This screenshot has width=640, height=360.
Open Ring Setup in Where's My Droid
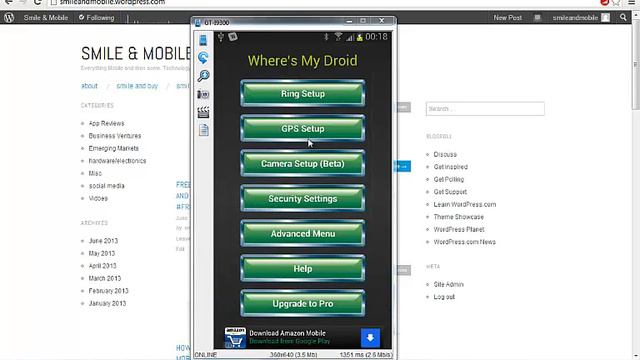(x=302, y=93)
